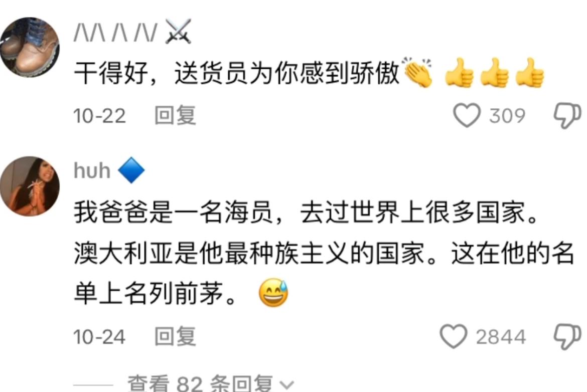Click the 309 like count
Viewport: 587px width, 392px height.
tap(507, 116)
